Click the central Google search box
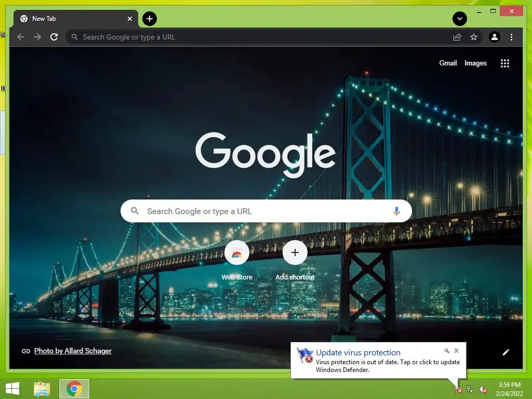Viewport: 532px width, 399px height. click(x=267, y=211)
